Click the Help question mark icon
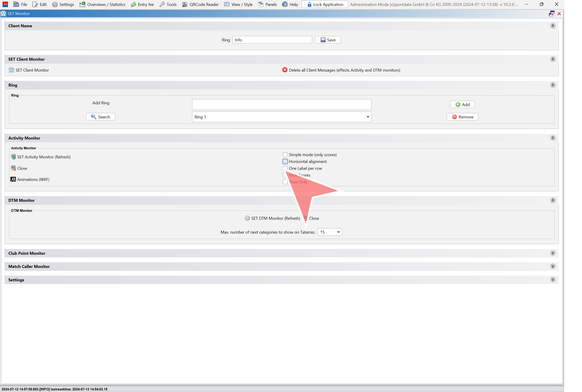 [x=285, y=4]
